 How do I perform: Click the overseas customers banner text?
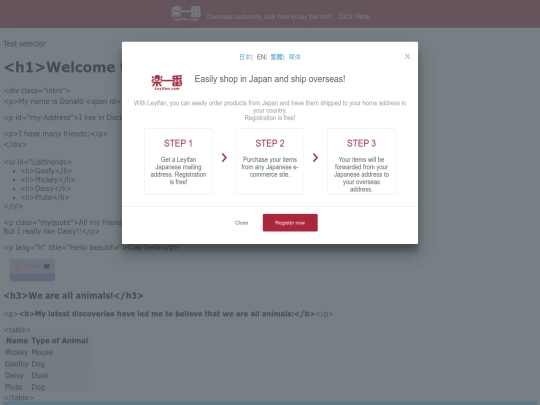coord(269,17)
